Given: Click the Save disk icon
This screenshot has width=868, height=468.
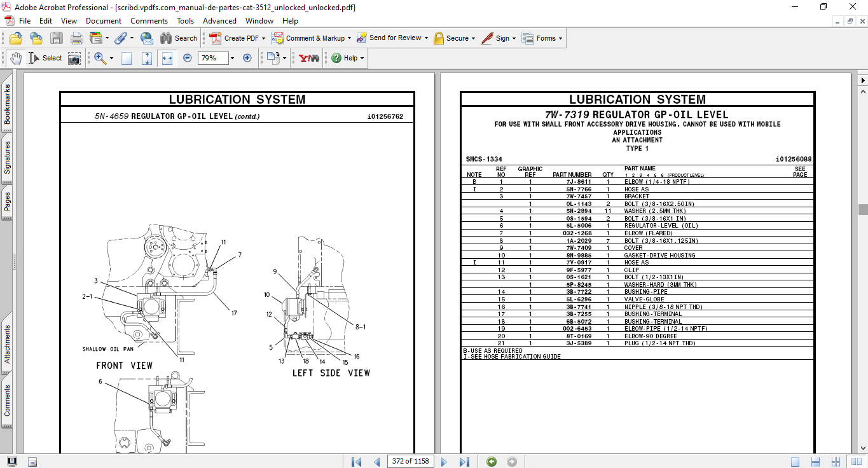Looking at the screenshot, I should tap(57, 38).
